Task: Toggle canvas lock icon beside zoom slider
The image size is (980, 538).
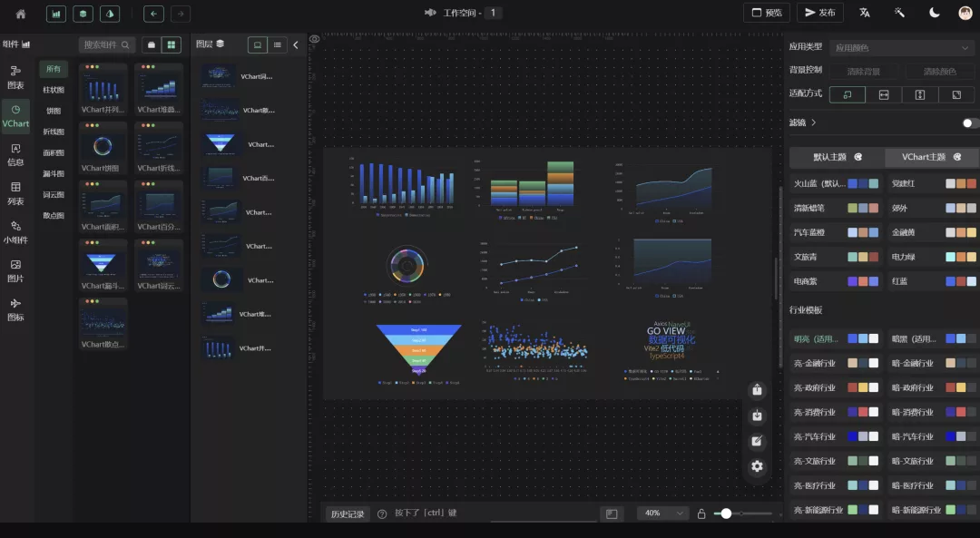Action: [701, 514]
